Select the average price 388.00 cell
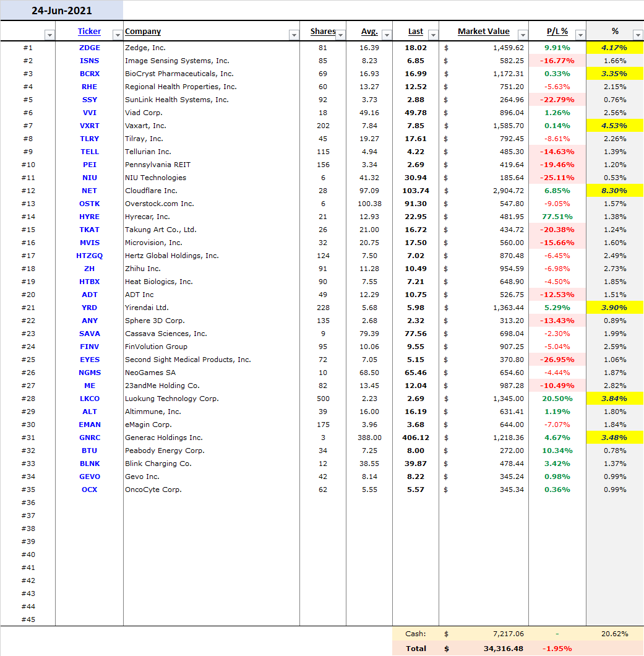644x656 pixels. 369,438
